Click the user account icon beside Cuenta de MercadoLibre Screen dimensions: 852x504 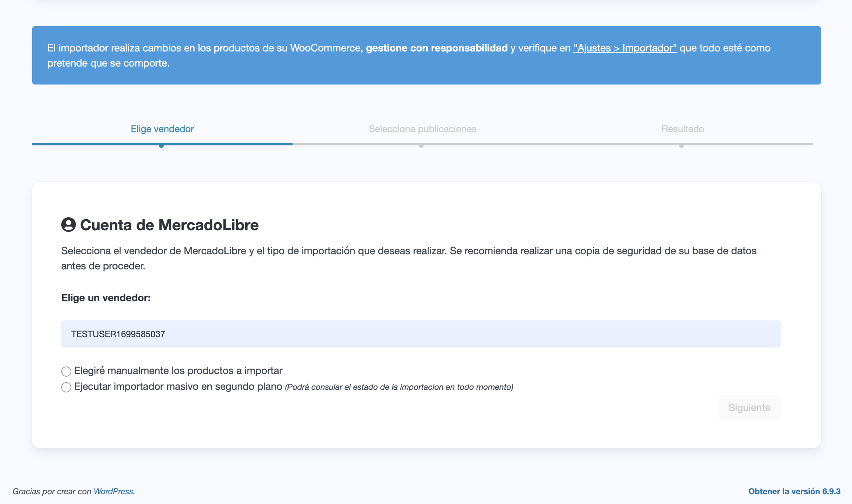coord(68,225)
